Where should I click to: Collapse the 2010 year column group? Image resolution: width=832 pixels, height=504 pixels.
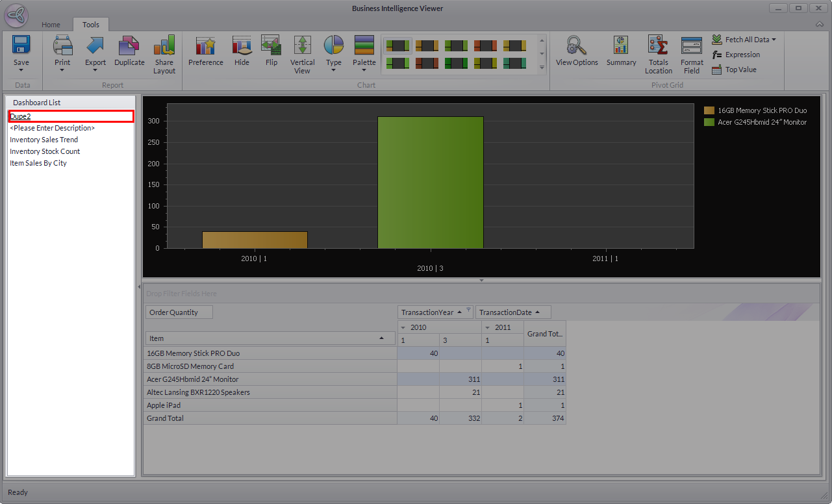coord(403,327)
